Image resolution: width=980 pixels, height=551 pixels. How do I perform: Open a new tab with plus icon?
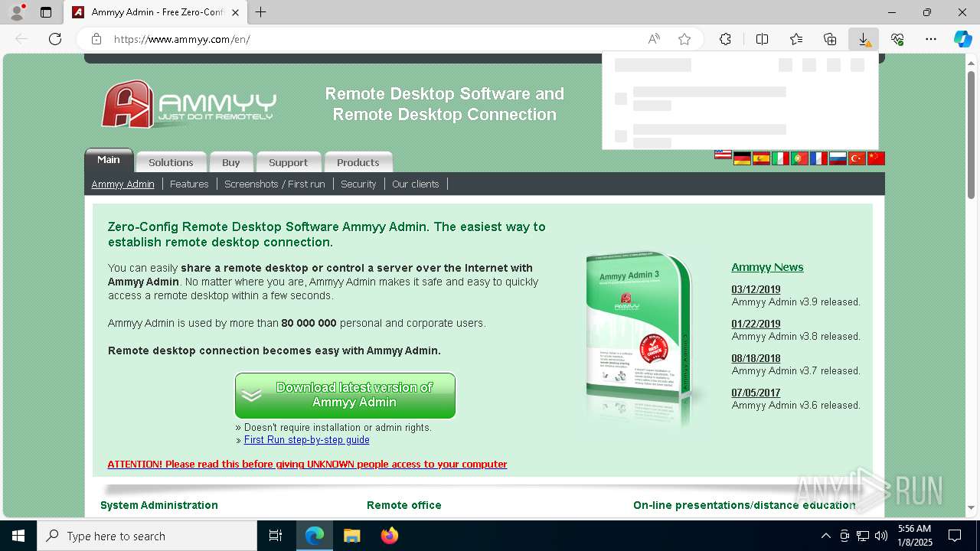pyautogui.click(x=261, y=12)
